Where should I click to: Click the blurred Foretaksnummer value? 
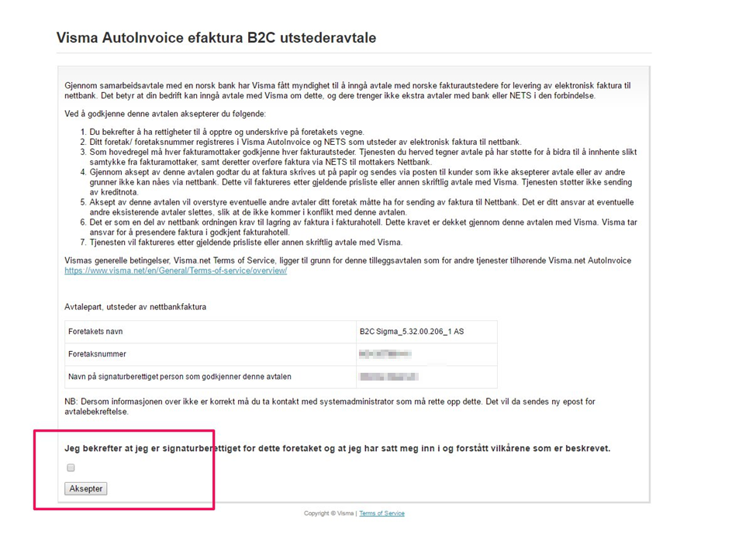(385, 354)
